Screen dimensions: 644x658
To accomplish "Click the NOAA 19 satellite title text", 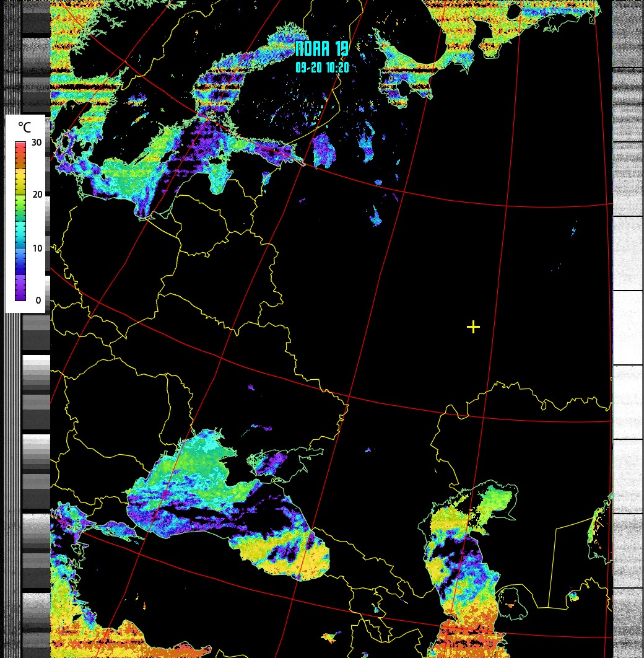I will 322,50.
